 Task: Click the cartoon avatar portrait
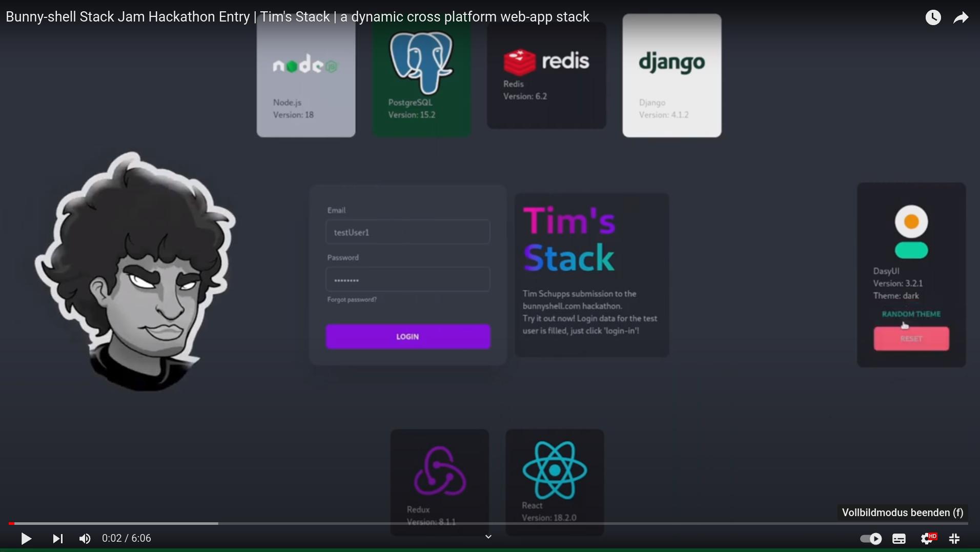135,272
